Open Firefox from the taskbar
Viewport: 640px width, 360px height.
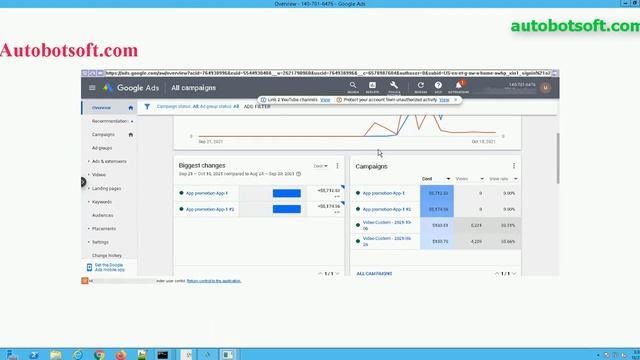pyautogui.click(x=120, y=355)
